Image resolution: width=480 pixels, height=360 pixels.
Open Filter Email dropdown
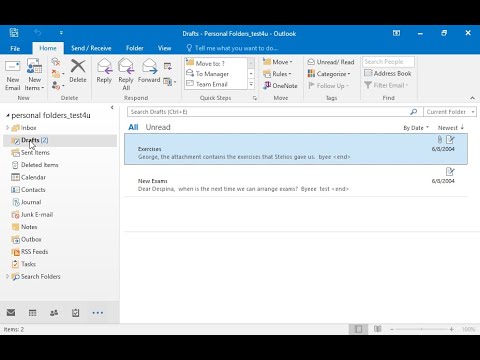[x=386, y=85]
